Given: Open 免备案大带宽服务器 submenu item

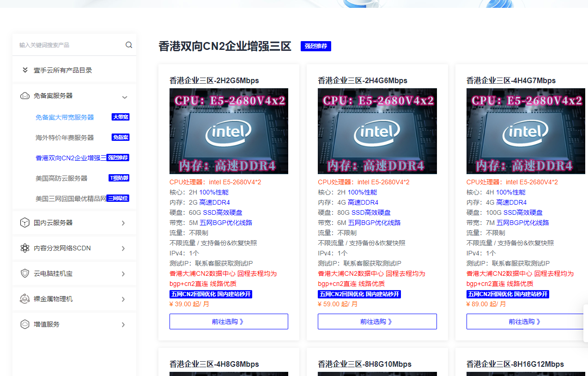Looking at the screenshot, I should (65, 117).
